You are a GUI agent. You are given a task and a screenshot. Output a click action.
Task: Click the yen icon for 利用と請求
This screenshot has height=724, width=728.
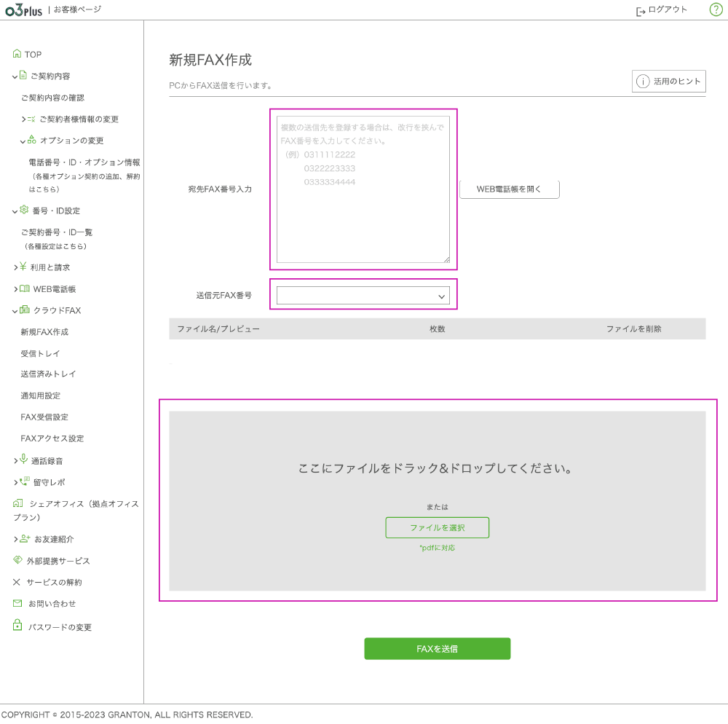click(x=23, y=267)
